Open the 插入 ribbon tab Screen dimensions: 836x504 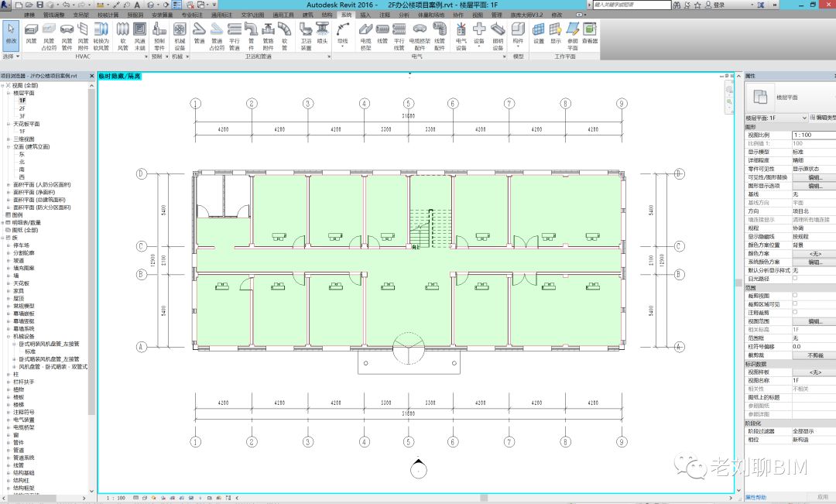pos(365,15)
